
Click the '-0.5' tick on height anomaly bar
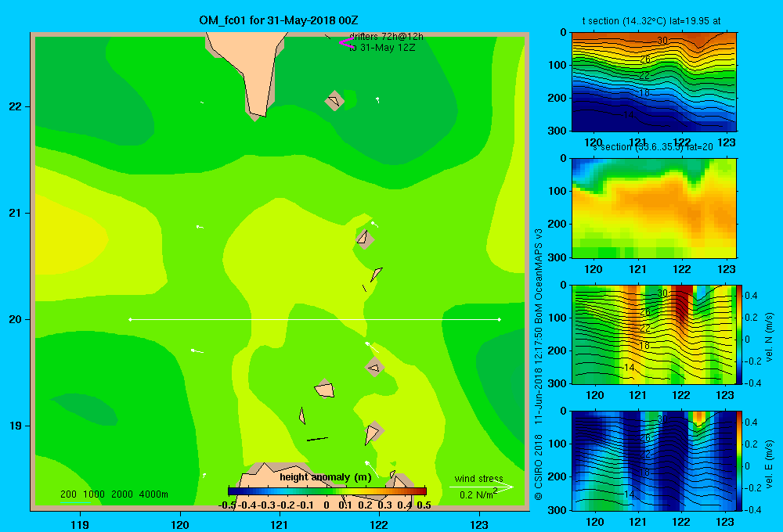point(227,505)
